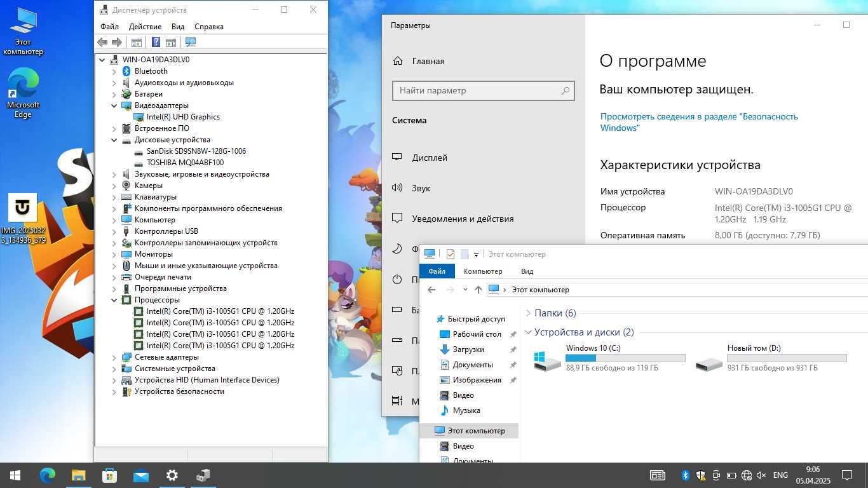Click the Windows Start button
868x488 pixels.
point(15,475)
